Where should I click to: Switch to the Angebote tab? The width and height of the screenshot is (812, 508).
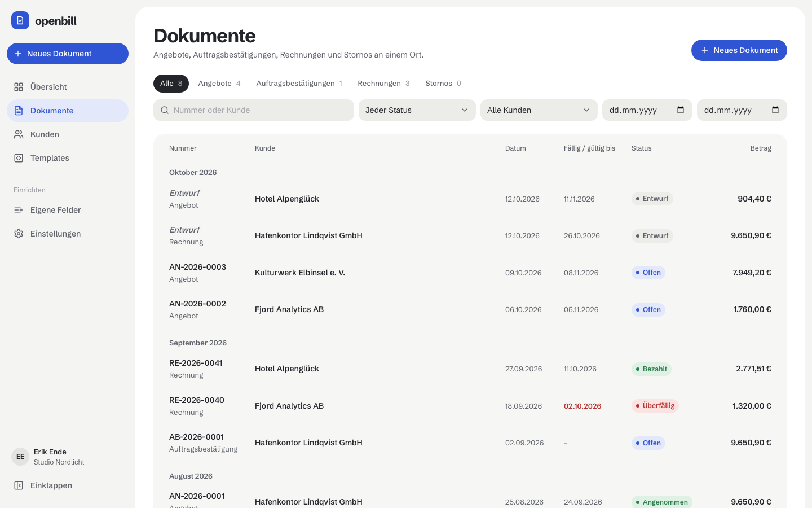219,83
